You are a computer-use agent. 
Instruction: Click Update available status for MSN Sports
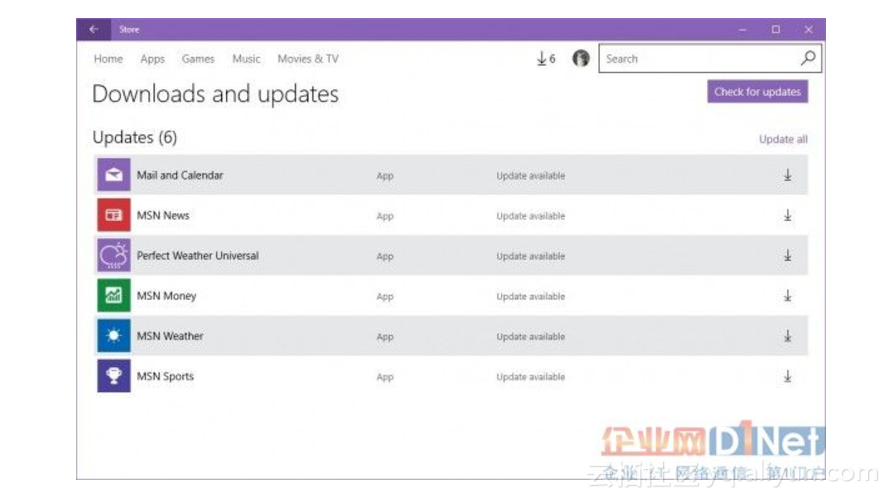[x=531, y=377]
